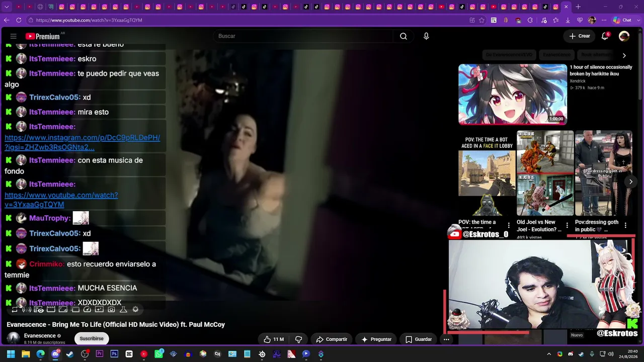The width and height of the screenshot is (644, 362).
Task: Open the Instagram link in chat
Action: click(82, 142)
